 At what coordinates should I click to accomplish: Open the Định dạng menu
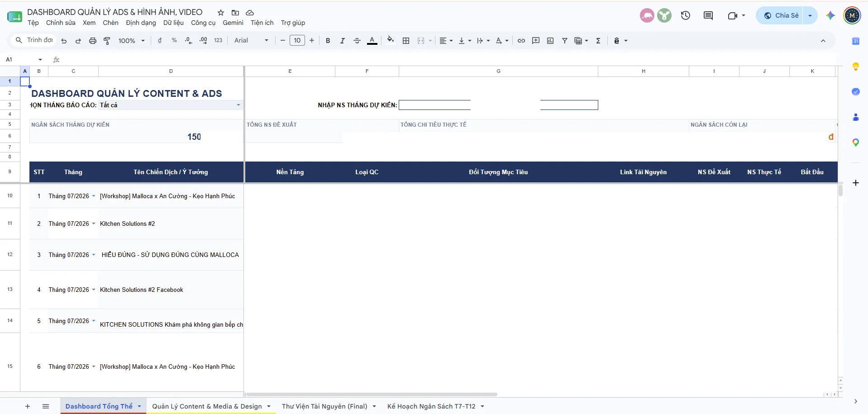[x=141, y=23]
